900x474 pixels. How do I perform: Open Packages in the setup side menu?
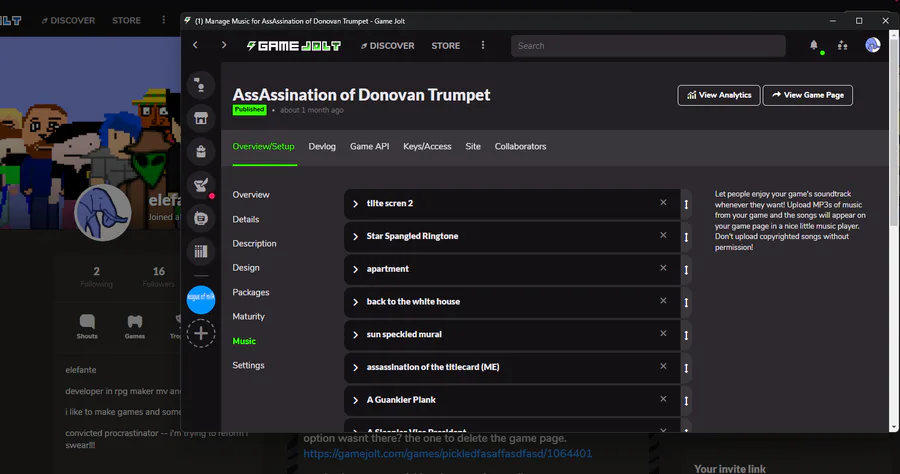251,292
